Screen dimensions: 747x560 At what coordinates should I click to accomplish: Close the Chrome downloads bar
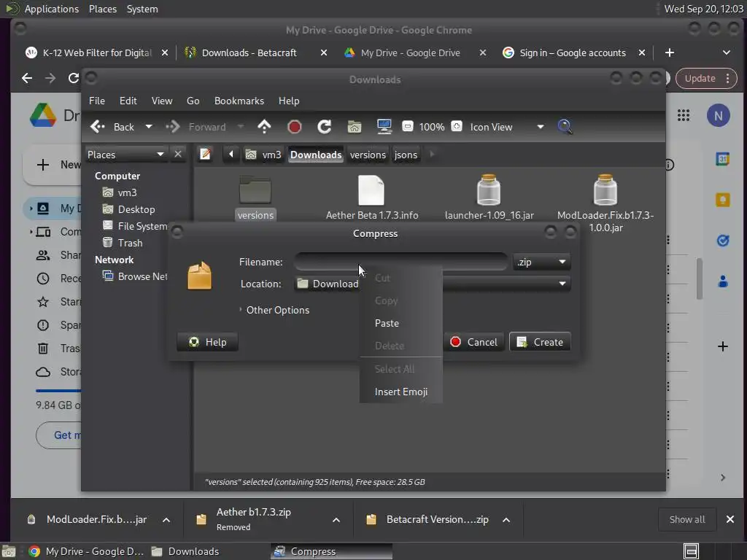pyautogui.click(x=729, y=519)
